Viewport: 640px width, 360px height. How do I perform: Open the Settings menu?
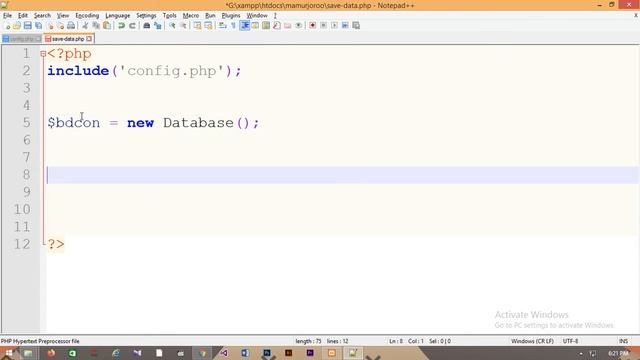pos(146,16)
